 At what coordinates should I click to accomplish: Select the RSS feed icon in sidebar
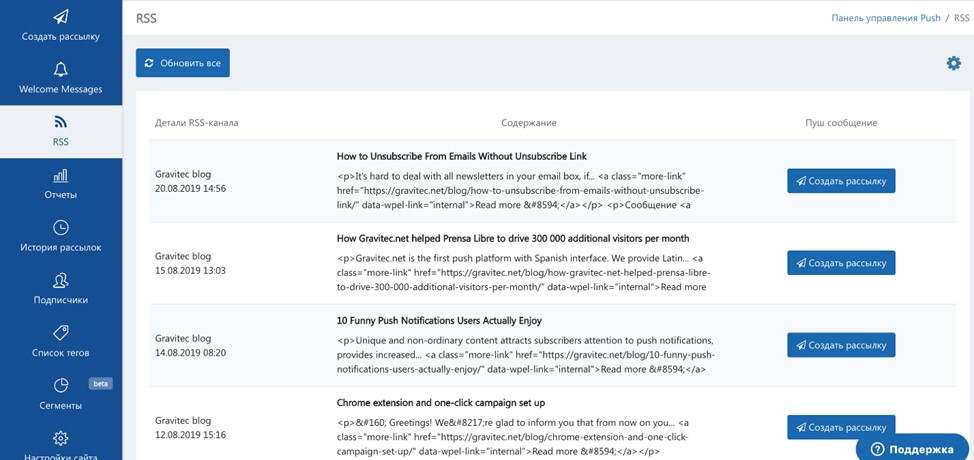click(60, 121)
